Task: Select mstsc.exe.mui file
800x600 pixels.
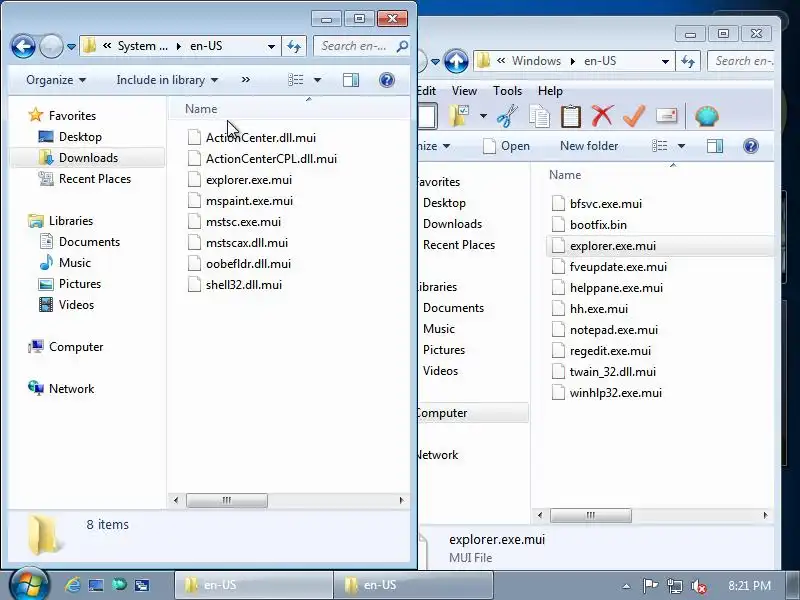Action: (243, 222)
